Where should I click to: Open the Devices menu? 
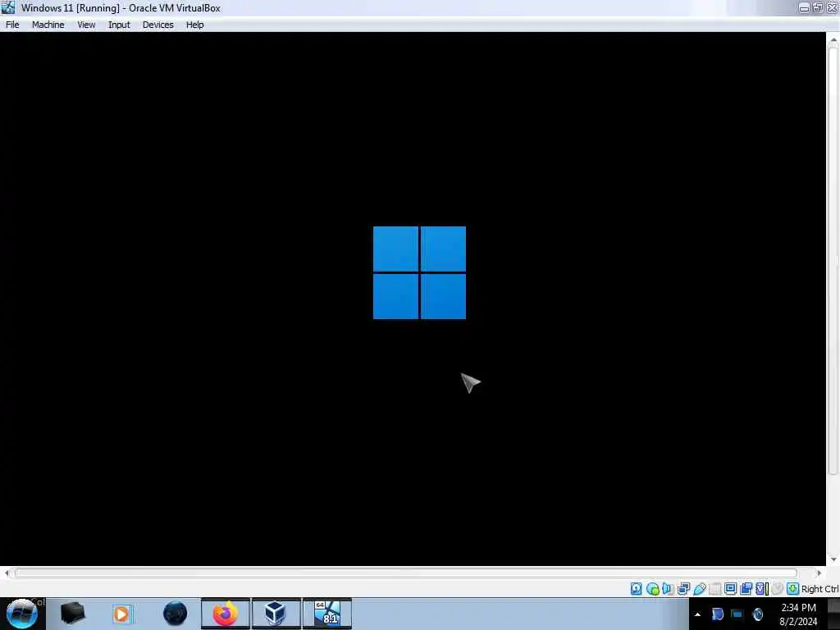(158, 25)
